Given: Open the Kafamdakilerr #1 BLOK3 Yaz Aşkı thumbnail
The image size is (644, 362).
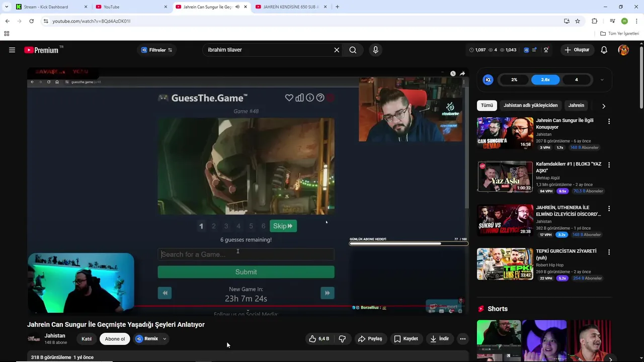Looking at the screenshot, I should pos(505,176).
